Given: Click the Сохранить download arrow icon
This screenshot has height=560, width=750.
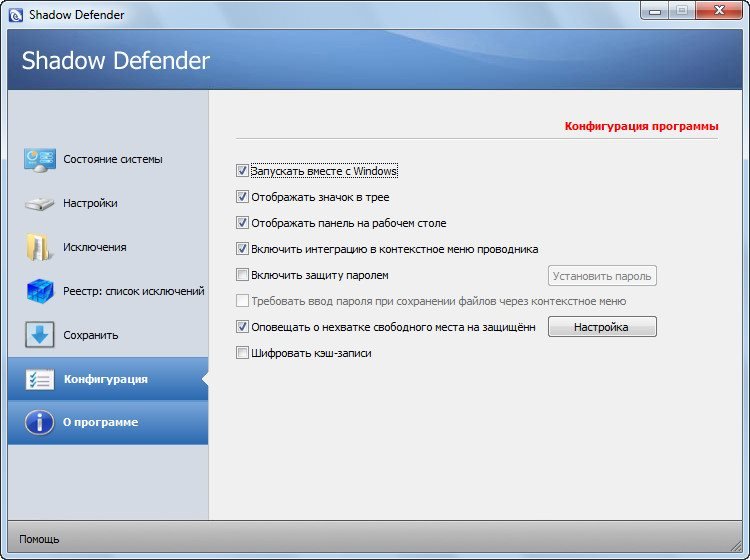Looking at the screenshot, I should click(40, 335).
